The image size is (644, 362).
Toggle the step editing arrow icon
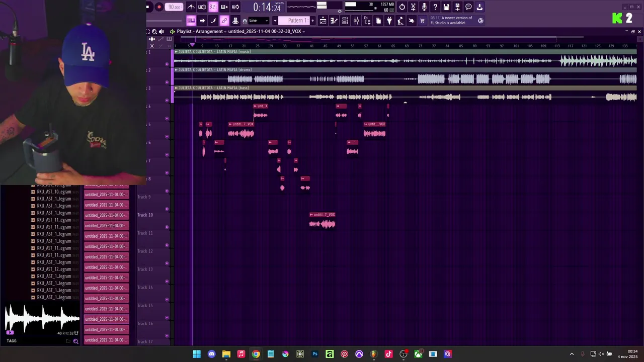(x=202, y=21)
